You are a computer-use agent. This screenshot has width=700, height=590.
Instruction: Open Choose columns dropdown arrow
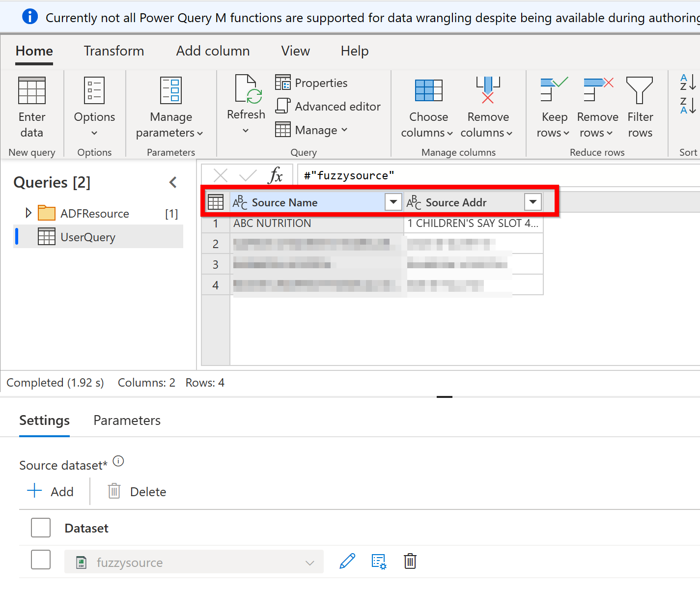[450, 134]
